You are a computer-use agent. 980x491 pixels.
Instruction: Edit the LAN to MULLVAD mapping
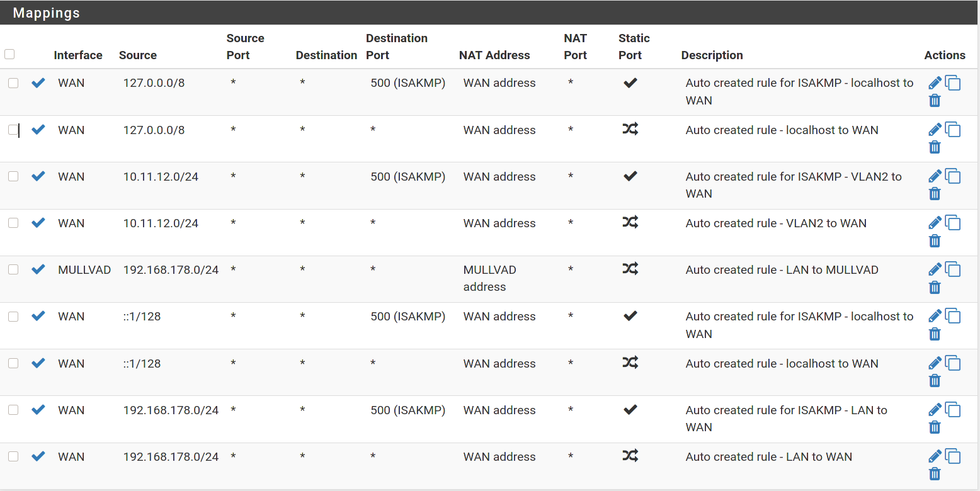(x=935, y=269)
